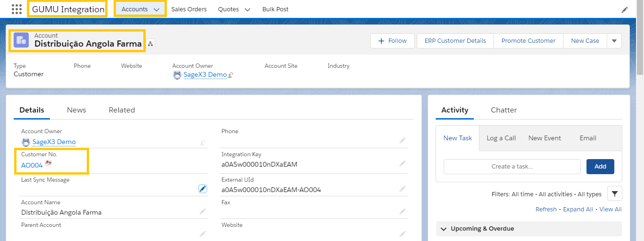644x241 pixels.
Task: Select the Log a Call tab
Action: (x=501, y=138)
